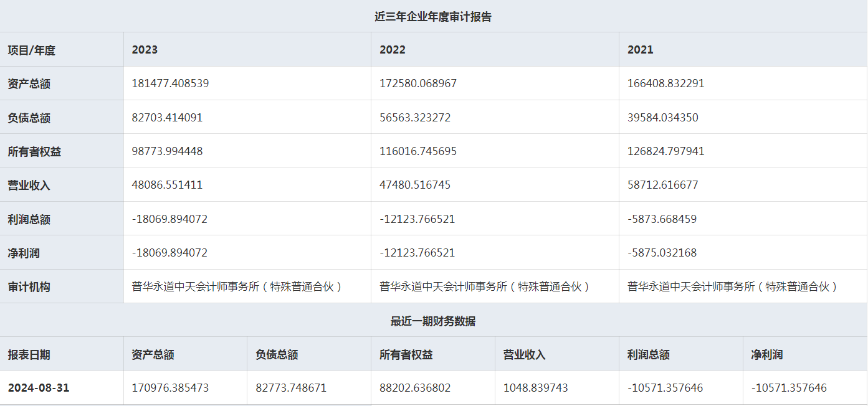
Task: Click the 2021 total profit value -5873.668459
Action: pyautogui.click(x=662, y=219)
